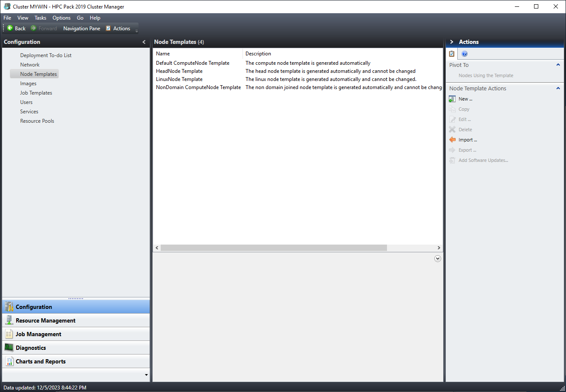Click the green Back arrow icon
This screenshot has height=392, width=566.
(x=9, y=28)
